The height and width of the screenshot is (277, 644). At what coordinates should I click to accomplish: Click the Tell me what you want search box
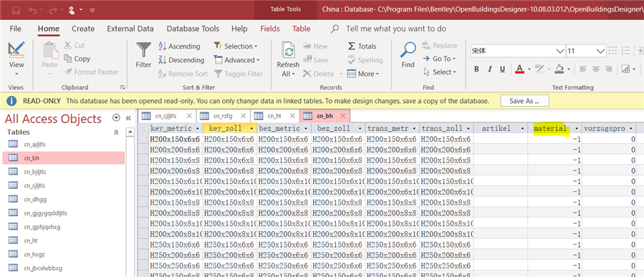(396, 29)
